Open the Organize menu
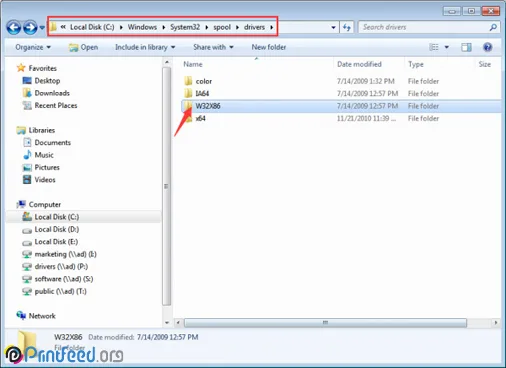 tap(33, 47)
